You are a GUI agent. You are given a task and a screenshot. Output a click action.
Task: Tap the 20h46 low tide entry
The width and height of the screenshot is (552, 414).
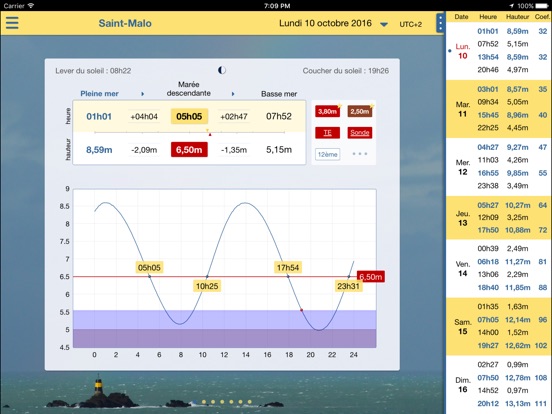488,70
